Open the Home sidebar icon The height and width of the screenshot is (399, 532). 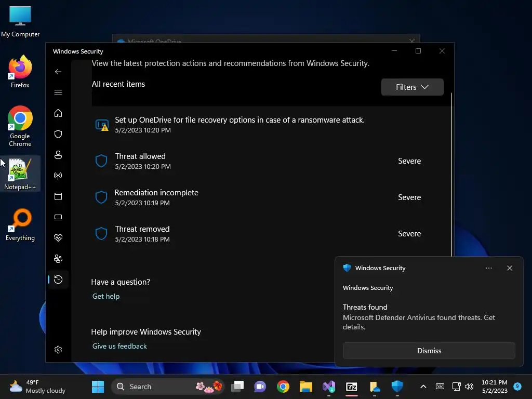click(58, 113)
